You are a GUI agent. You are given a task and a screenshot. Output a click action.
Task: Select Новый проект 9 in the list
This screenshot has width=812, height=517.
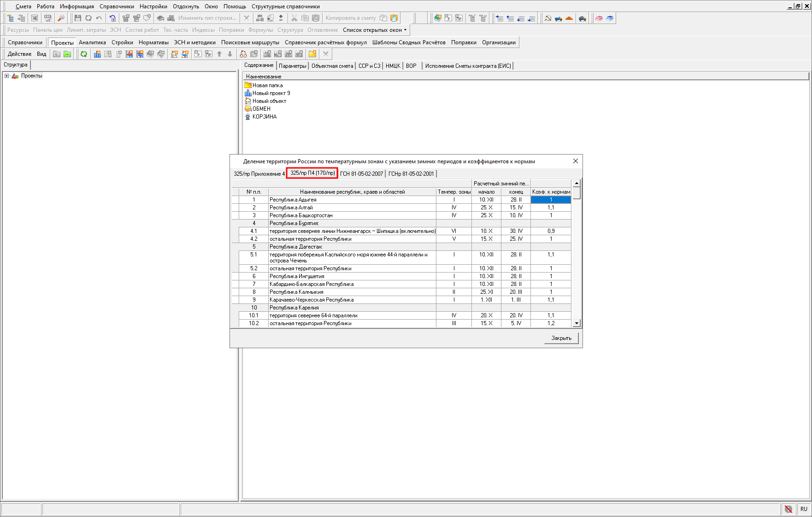tap(271, 93)
